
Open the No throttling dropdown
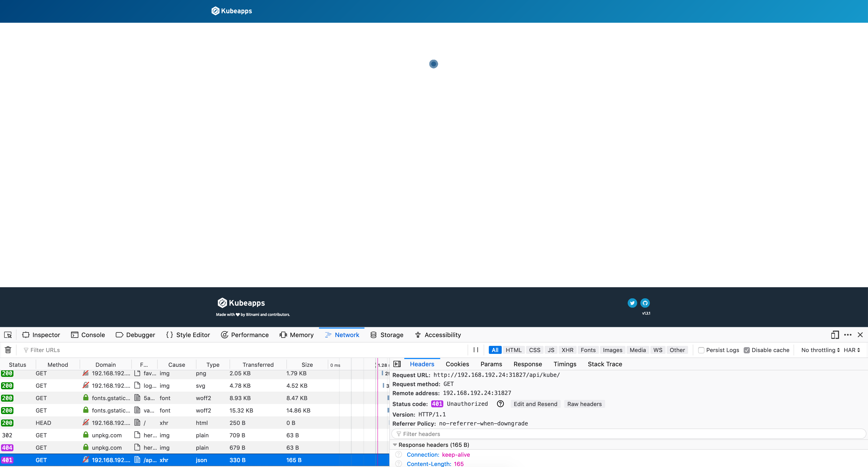coord(820,350)
